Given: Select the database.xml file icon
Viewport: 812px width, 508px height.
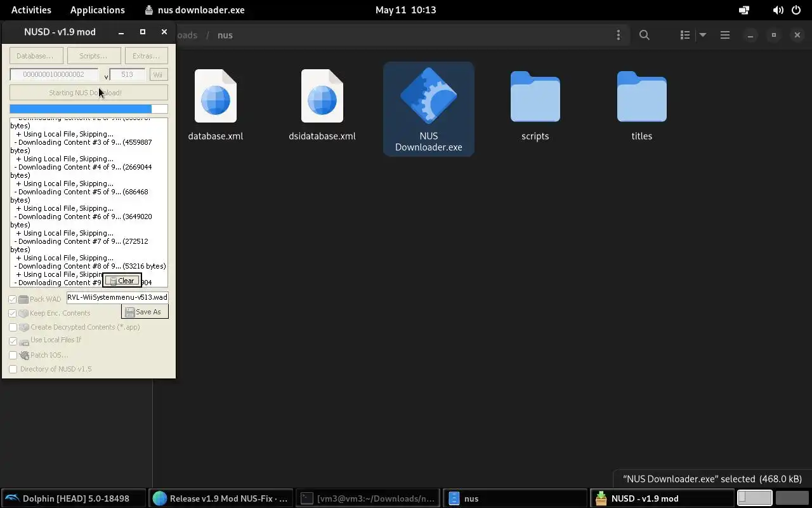Looking at the screenshot, I should pos(216,96).
